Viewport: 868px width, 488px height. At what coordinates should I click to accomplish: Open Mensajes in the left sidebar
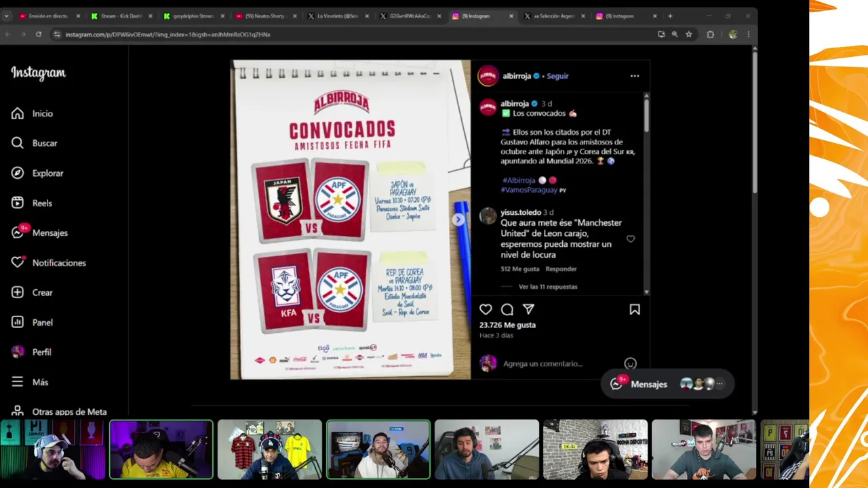click(39, 232)
